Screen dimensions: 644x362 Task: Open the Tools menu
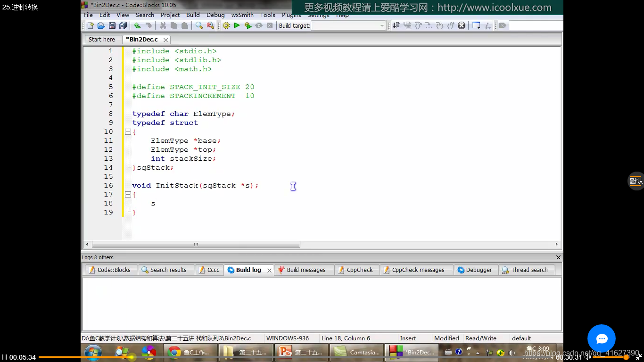tap(268, 15)
